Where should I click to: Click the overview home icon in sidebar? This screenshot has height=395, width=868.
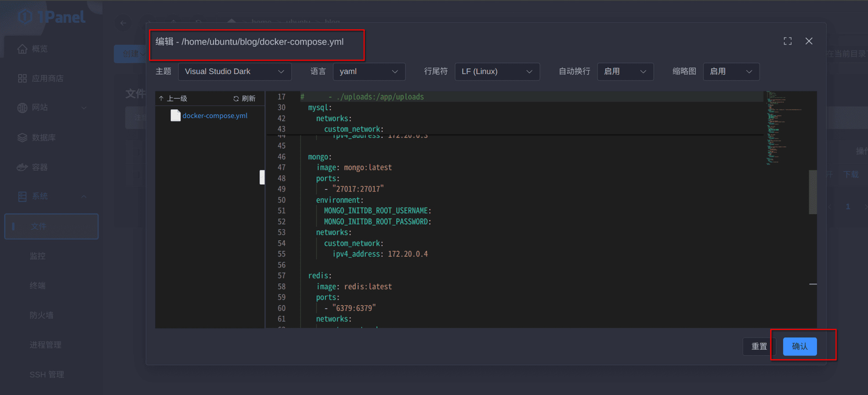(22, 49)
